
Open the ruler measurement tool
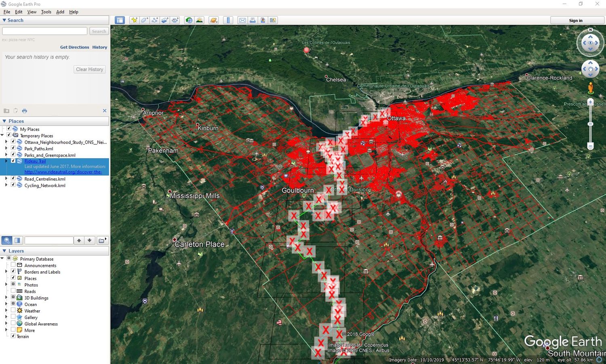(x=228, y=20)
